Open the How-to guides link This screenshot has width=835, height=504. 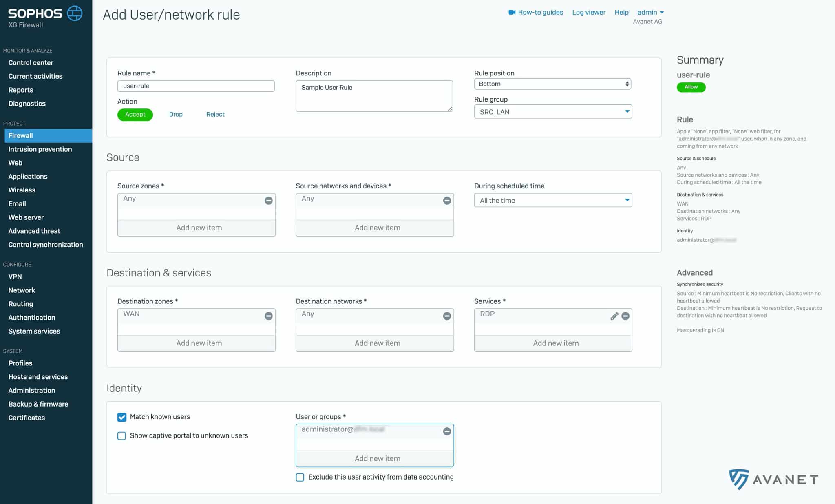coord(540,12)
